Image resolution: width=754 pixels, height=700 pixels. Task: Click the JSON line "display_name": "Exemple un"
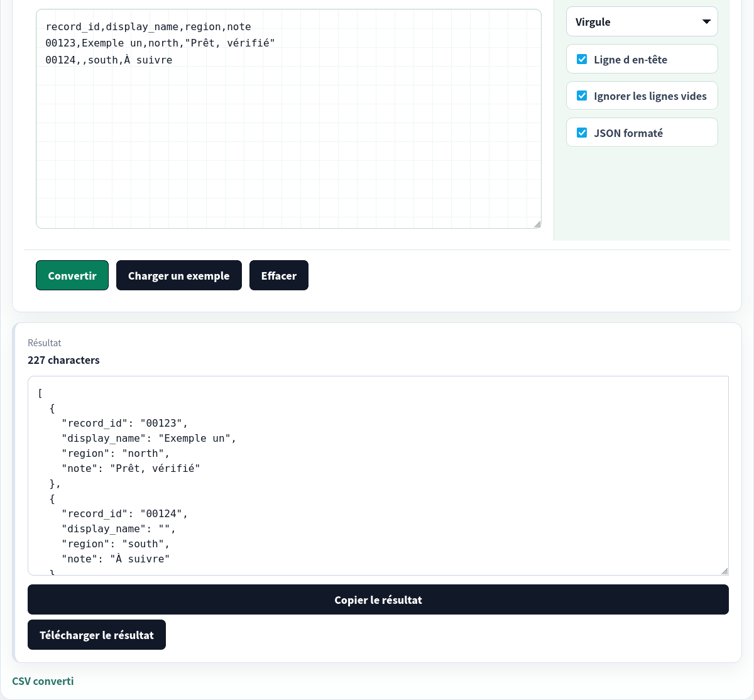[x=149, y=439]
